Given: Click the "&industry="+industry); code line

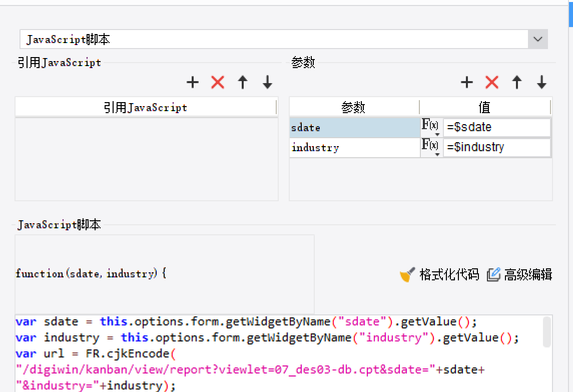Looking at the screenshot, I should coord(96,385).
